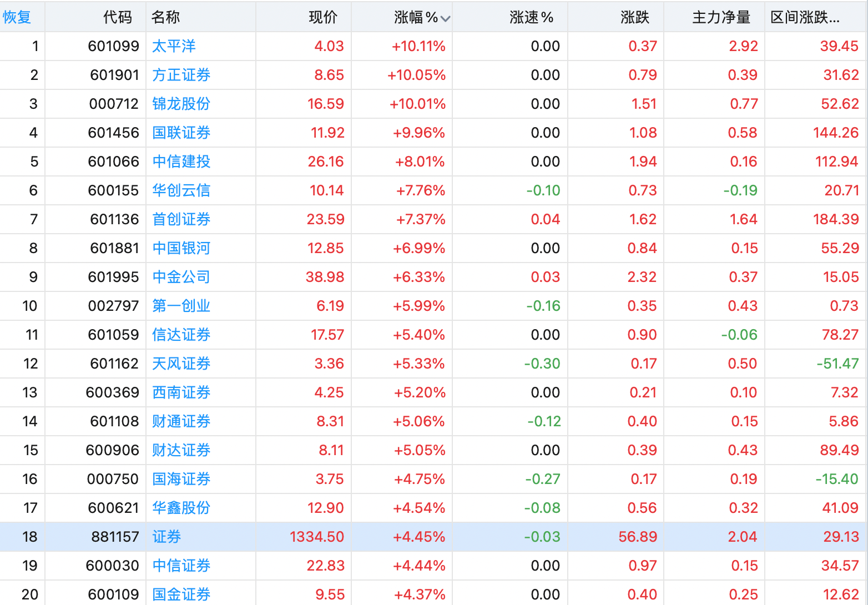
Task: Click the 恢复 restore button
Action: pos(17,17)
